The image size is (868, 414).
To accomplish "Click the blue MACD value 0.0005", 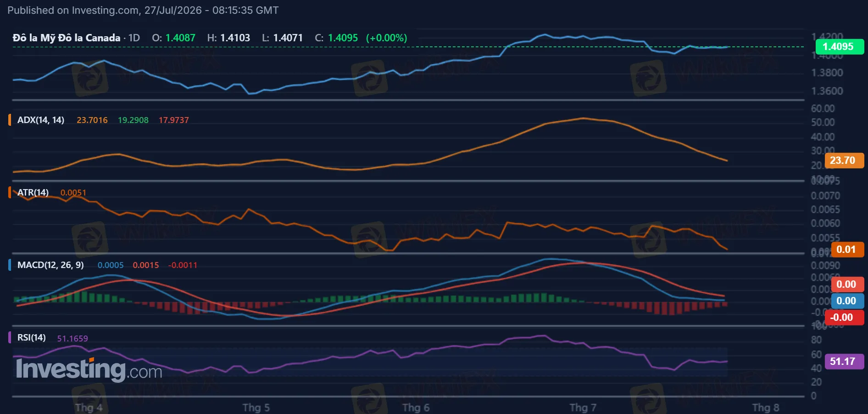I will 111,265.
